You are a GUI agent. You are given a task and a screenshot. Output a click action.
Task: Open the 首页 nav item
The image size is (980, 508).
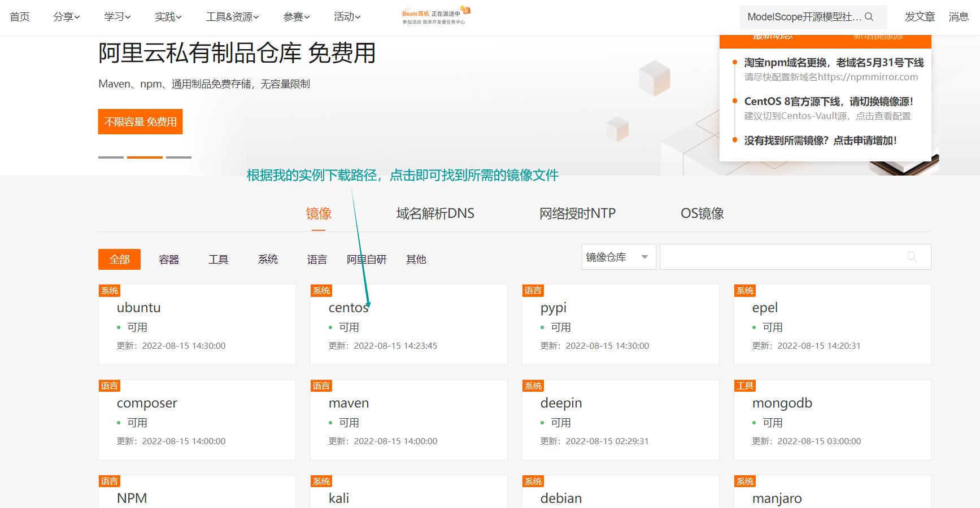pos(20,17)
